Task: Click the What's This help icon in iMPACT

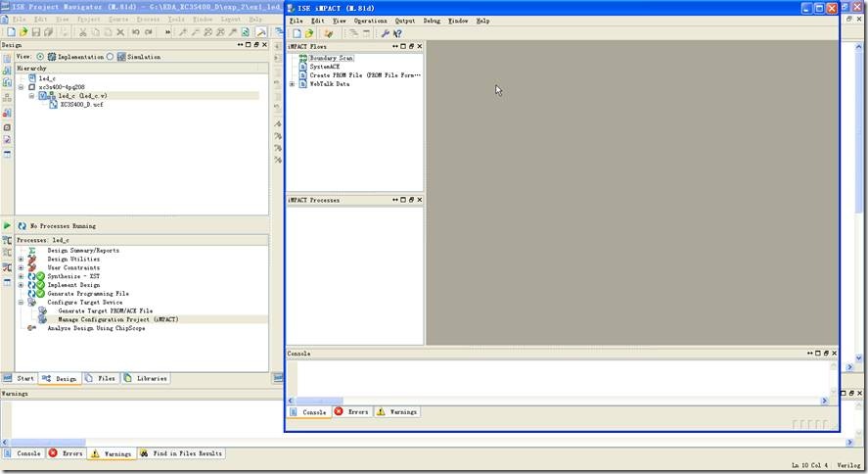Action: [397, 33]
